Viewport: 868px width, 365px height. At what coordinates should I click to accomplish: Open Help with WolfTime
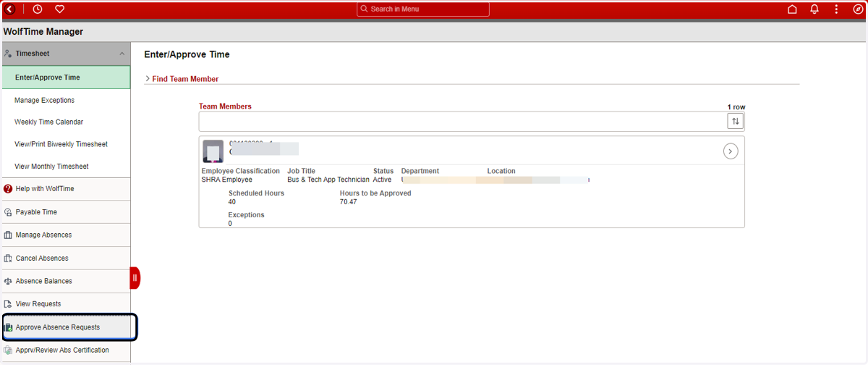(65, 189)
